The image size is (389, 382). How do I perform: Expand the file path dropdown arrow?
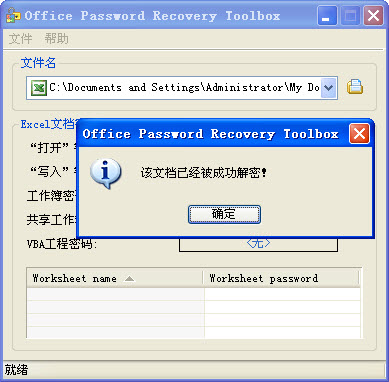(x=328, y=88)
